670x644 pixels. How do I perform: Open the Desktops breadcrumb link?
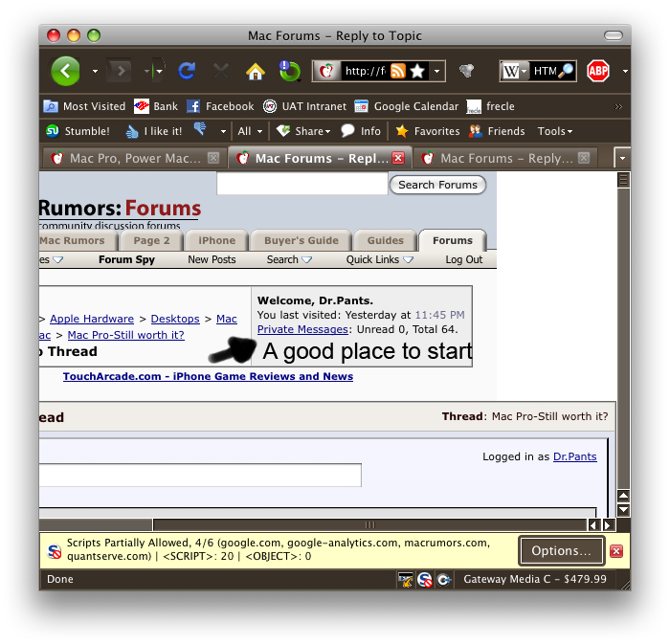[x=175, y=319]
